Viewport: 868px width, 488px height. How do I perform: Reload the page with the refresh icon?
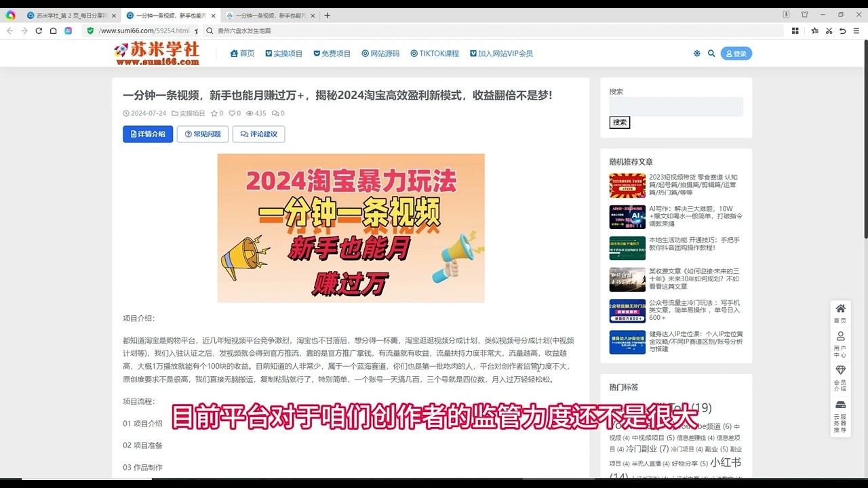pyautogui.click(x=39, y=30)
